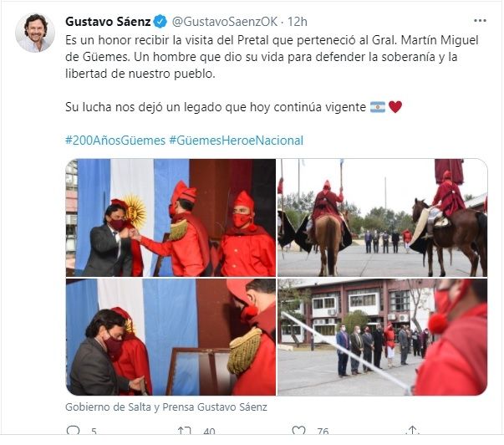Viewport: 504px width, 445px height.
Task: Click the like count of 76
Action: [x=323, y=431]
